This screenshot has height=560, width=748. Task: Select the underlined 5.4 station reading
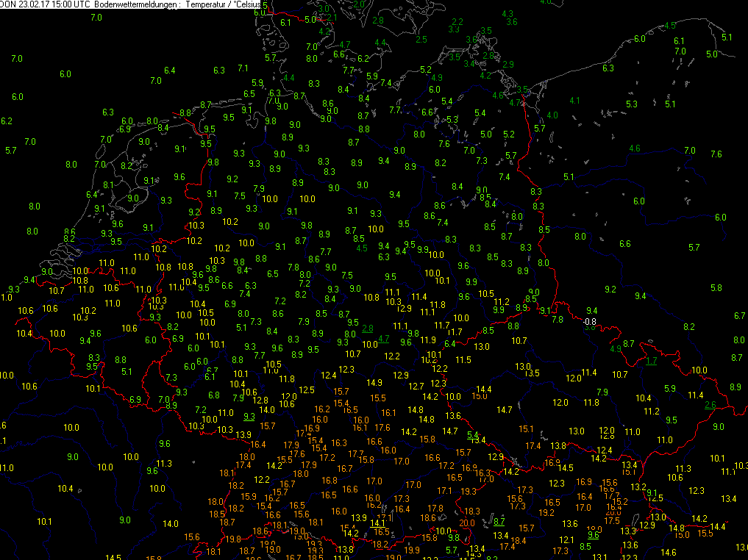coord(473,434)
